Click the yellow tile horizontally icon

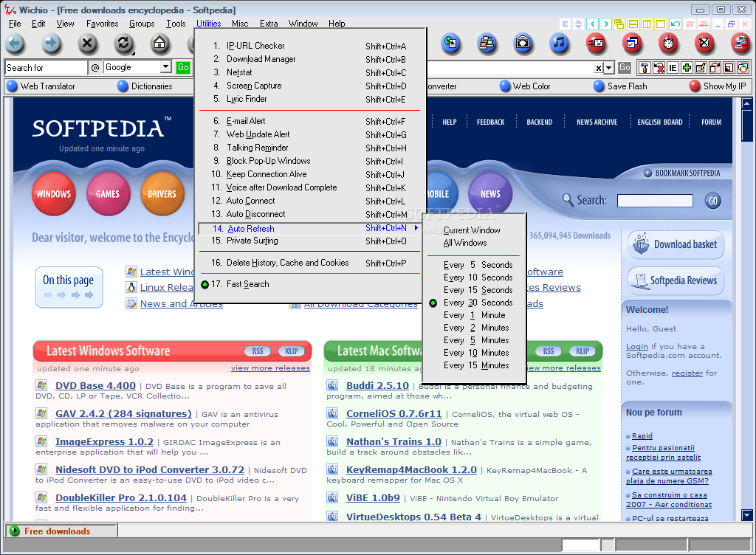point(633,24)
